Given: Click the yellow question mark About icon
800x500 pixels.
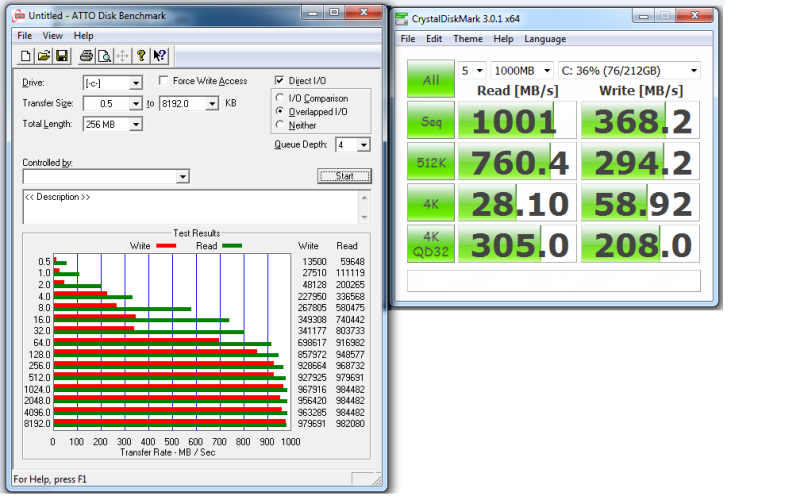Looking at the screenshot, I should click(x=141, y=56).
